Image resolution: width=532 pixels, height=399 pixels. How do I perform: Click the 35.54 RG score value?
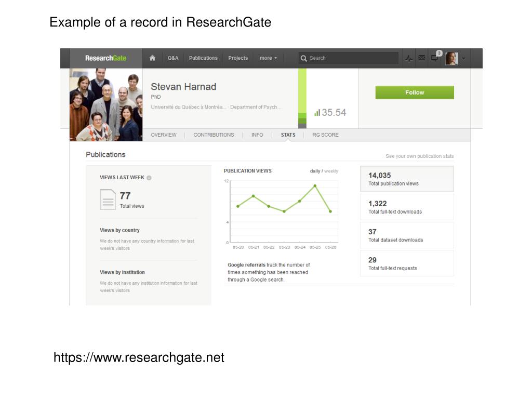pyautogui.click(x=334, y=112)
